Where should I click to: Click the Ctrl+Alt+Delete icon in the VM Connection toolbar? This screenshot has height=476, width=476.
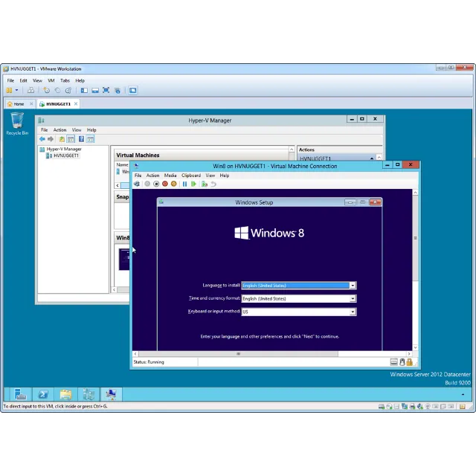[137, 184]
